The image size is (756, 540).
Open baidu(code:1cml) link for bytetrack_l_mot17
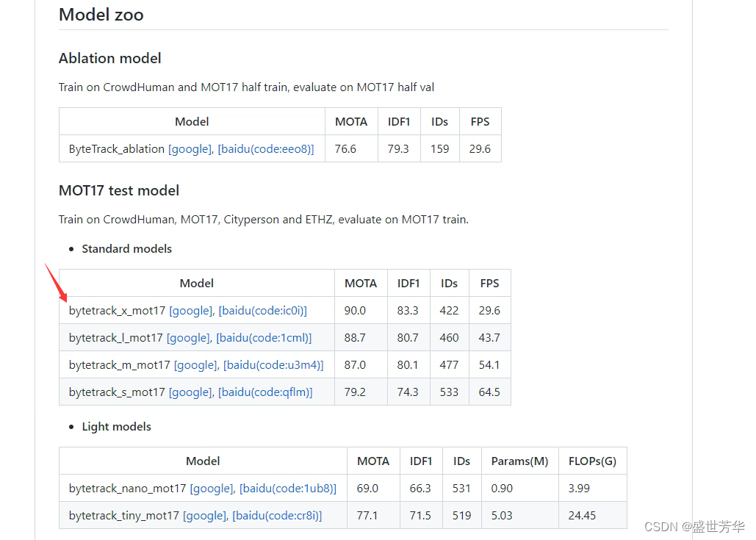tap(264, 338)
